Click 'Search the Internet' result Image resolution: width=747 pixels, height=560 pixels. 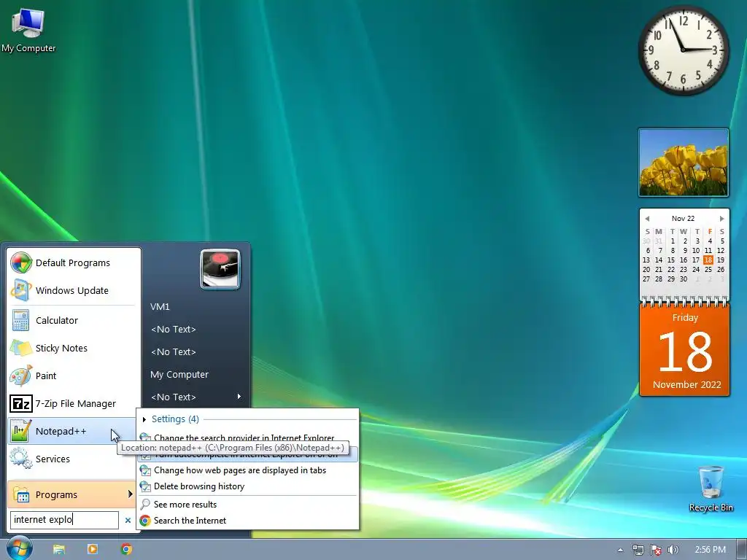248,521
